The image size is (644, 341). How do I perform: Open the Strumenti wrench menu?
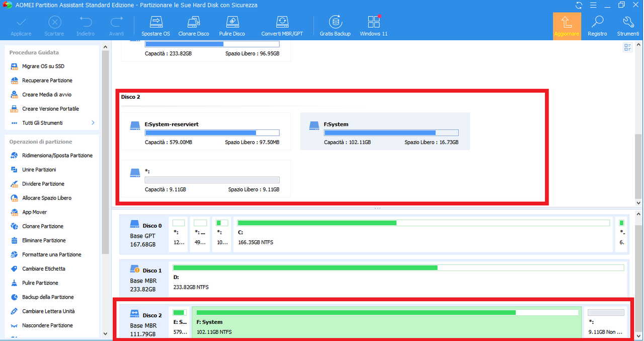pos(628,26)
